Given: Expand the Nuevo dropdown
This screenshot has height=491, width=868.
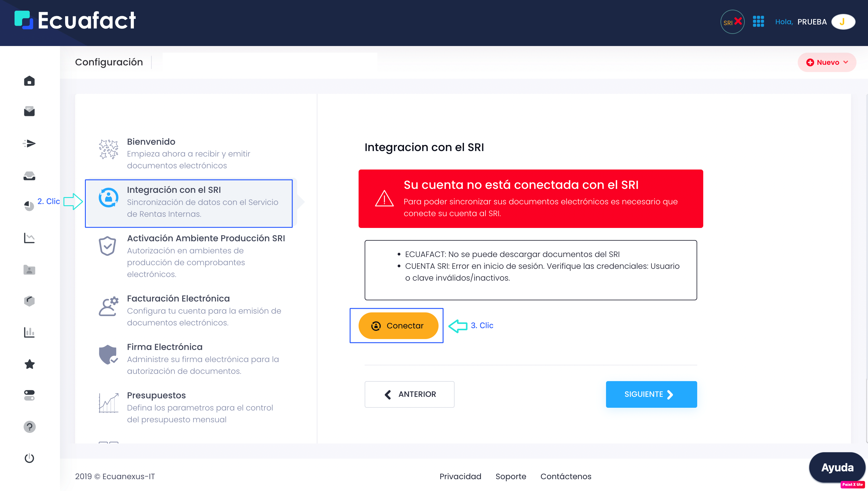Looking at the screenshot, I should click(x=827, y=62).
